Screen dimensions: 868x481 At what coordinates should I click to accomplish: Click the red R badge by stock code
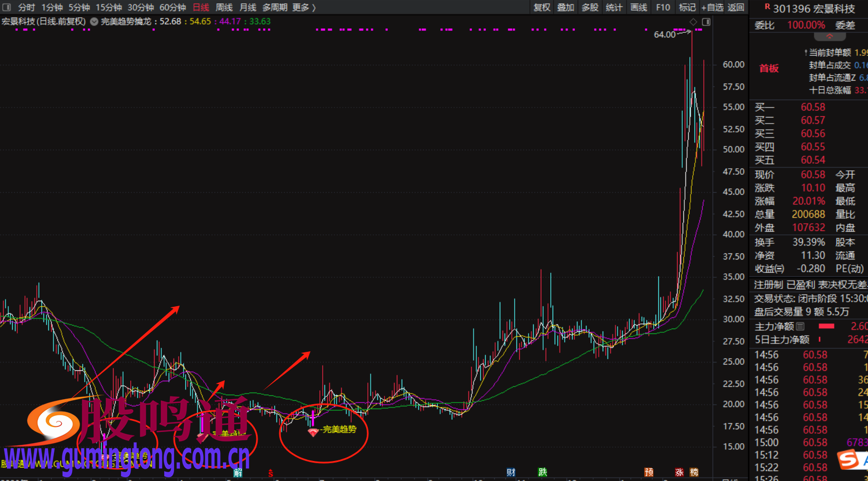pos(767,7)
